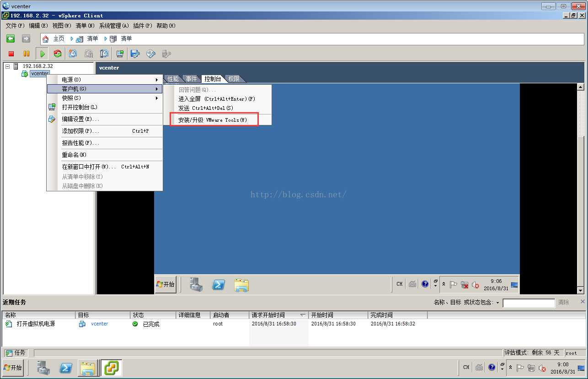588x379 pixels.
Task: Click the 已完成 status cell of the task row
Action: pyautogui.click(x=153, y=324)
